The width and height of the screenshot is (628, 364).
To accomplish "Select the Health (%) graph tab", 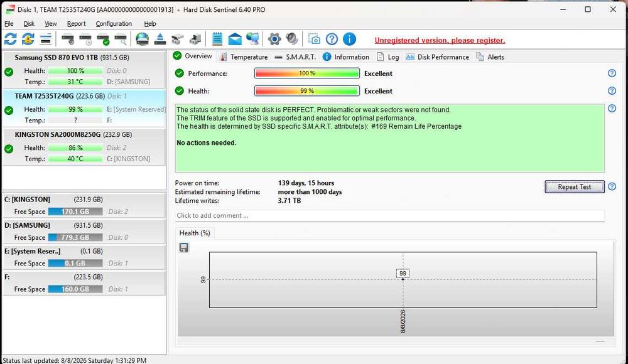I will pyautogui.click(x=195, y=233).
